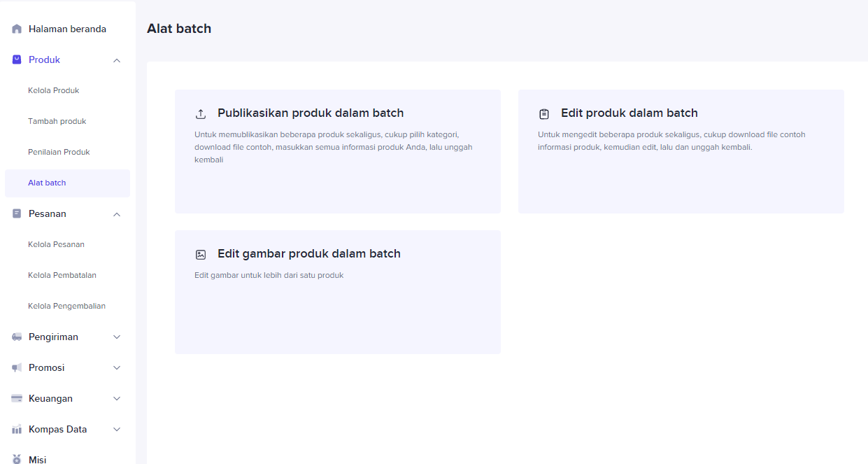Click the purple Produk bag icon

[x=17, y=60]
